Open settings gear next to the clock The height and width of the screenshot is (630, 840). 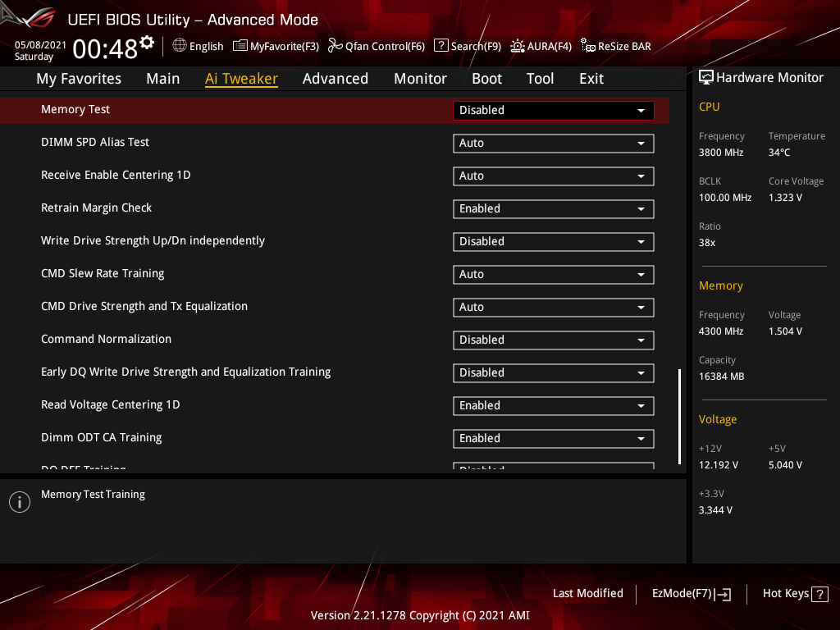(x=147, y=43)
